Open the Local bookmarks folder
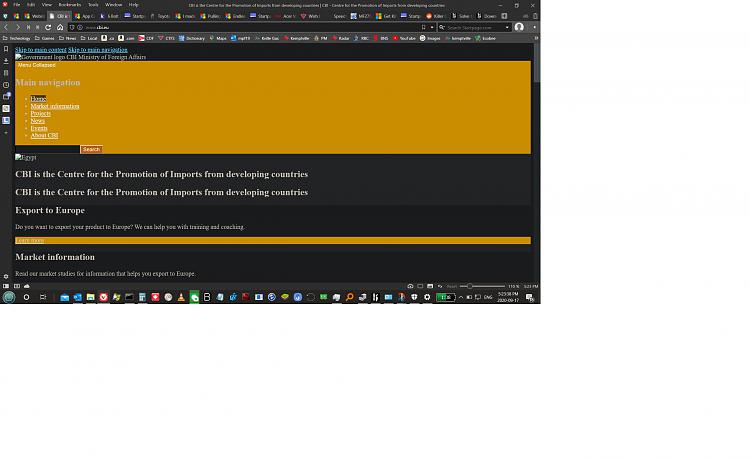Image resolution: width=750 pixels, height=459 pixels. click(89, 38)
